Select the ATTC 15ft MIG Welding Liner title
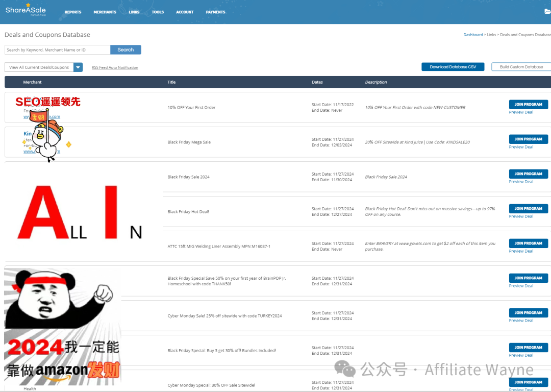 (x=219, y=247)
